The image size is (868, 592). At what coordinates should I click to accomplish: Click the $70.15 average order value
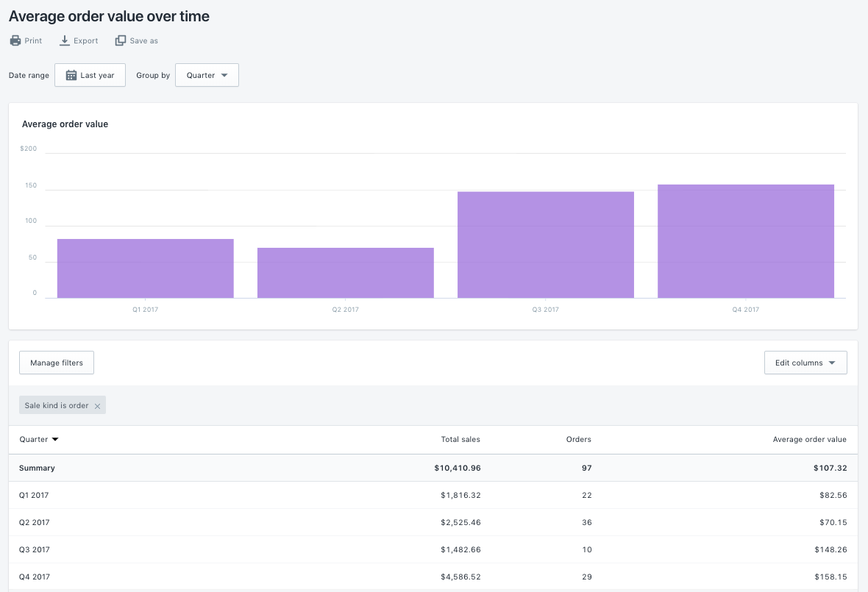click(x=833, y=522)
